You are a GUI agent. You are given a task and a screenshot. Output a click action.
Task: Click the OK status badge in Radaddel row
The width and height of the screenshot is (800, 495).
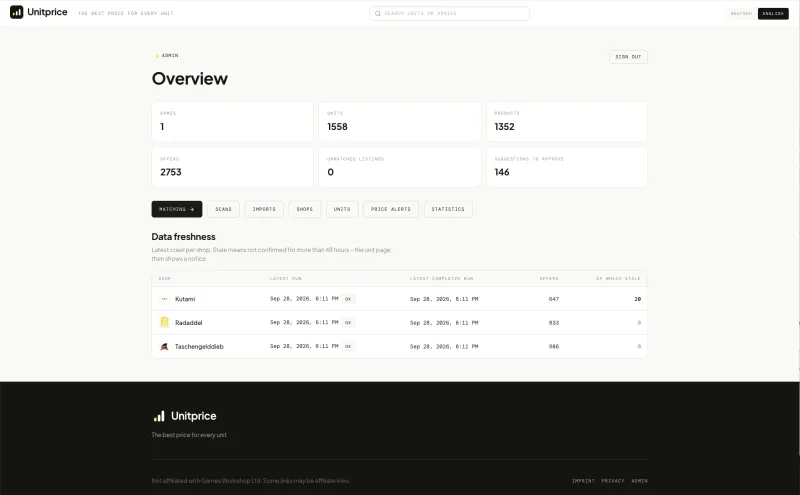pyautogui.click(x=348, y=323)
